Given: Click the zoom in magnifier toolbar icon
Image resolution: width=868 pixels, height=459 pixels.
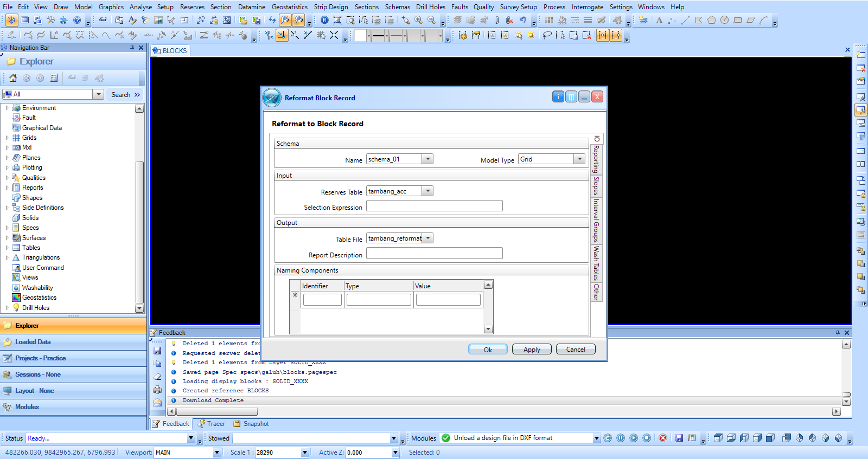Looking at the screenshot, I should 418,20.
